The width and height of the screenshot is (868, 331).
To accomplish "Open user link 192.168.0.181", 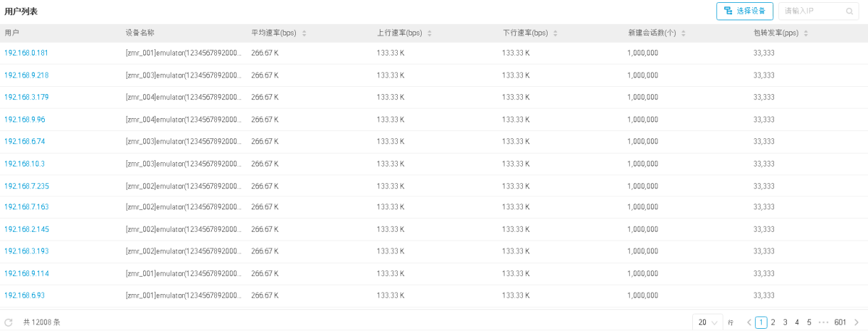I will point(26,53).
